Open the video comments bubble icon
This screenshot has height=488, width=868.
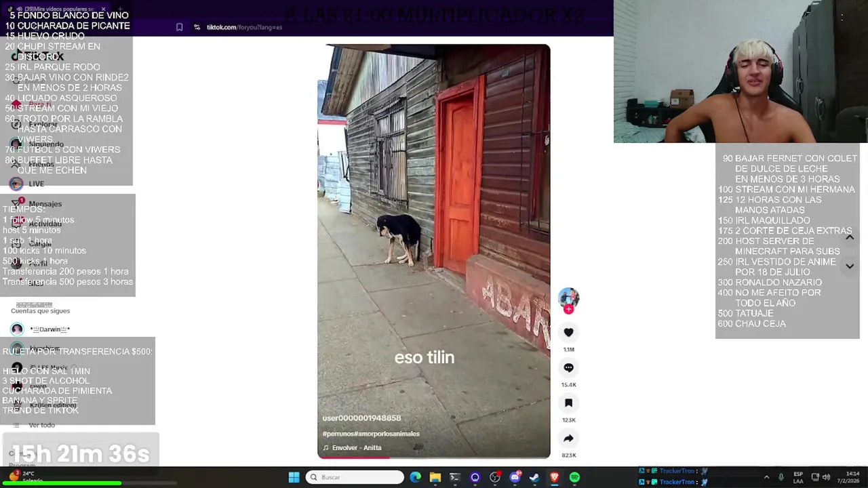click(568, 367)
